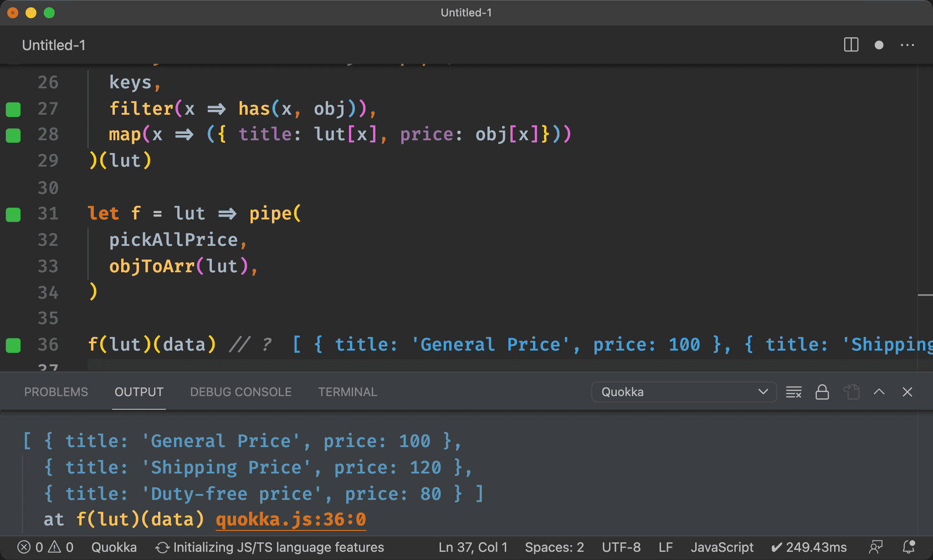Select the Untitled-1 editor tab

54,45
